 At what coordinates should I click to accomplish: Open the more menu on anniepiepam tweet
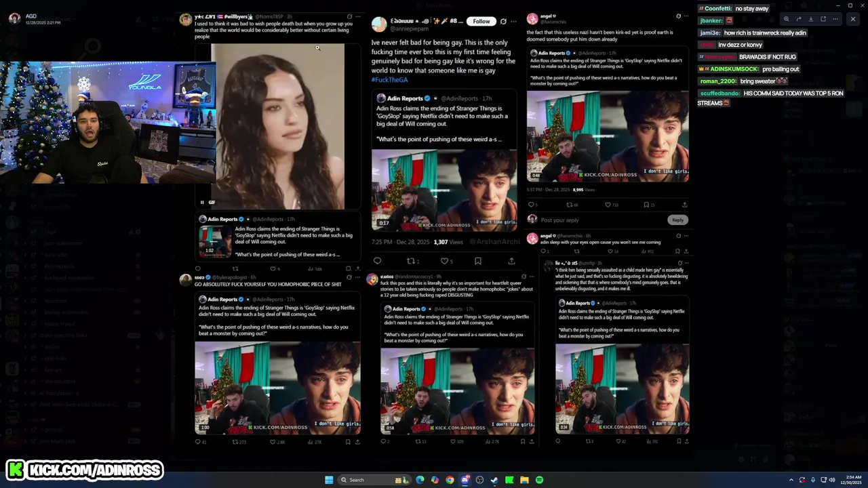click(513, 22)
